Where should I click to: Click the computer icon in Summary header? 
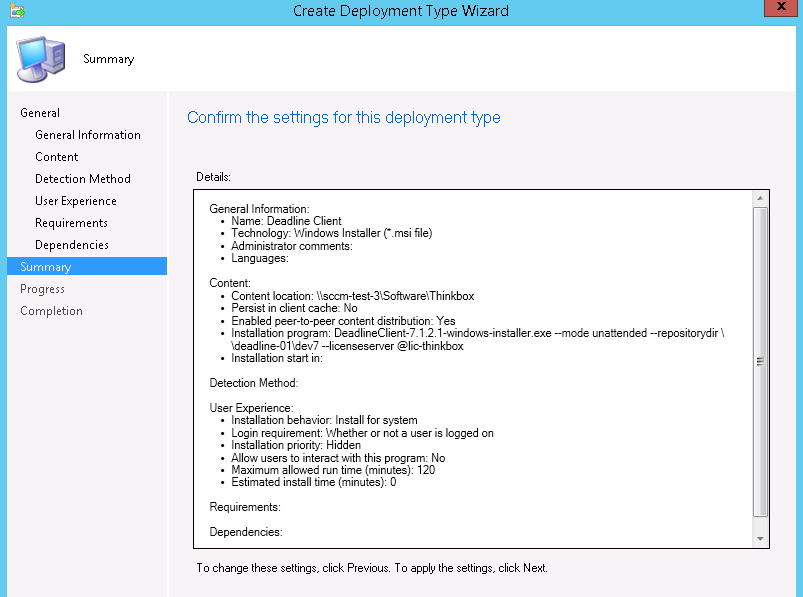point(41,58)
